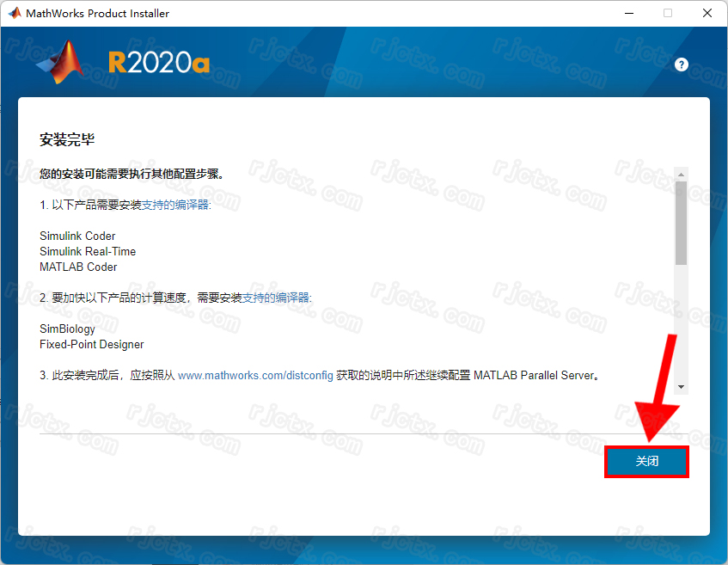Open 支持的编译器 link in item 1
The image size is (728, 565).
click(176, 205)
